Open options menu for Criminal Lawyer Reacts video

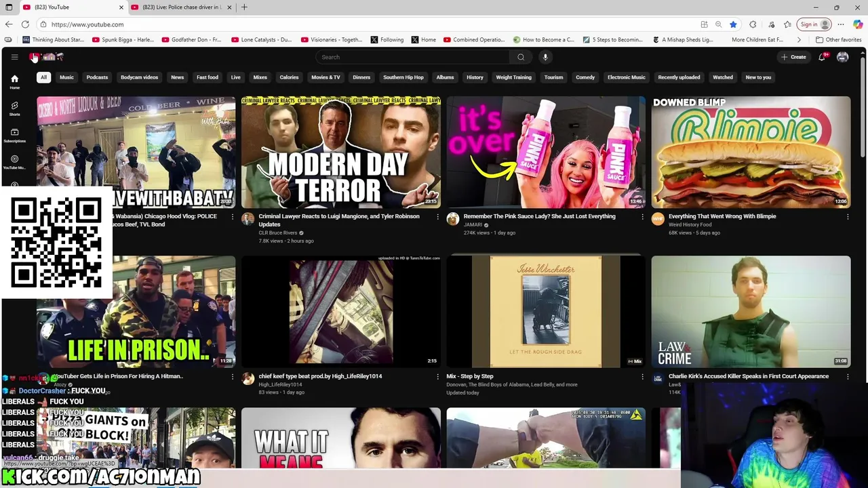(x=437, y=217)
